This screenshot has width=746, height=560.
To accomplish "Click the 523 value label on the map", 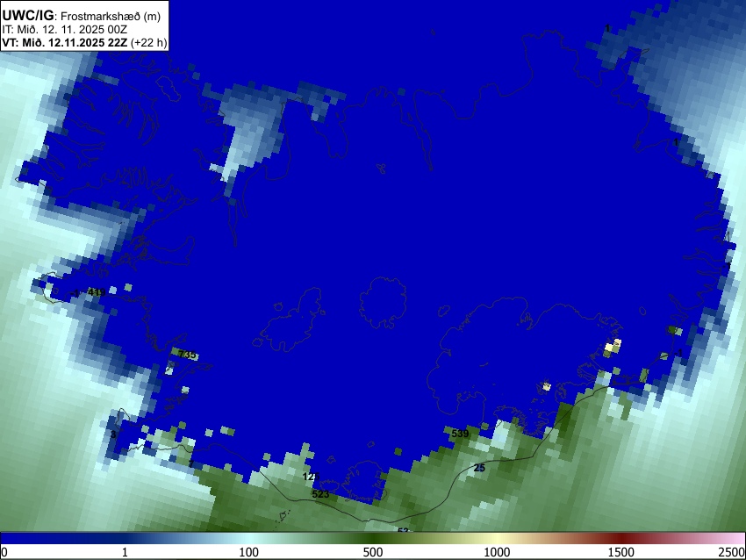I will click(320, 494).
